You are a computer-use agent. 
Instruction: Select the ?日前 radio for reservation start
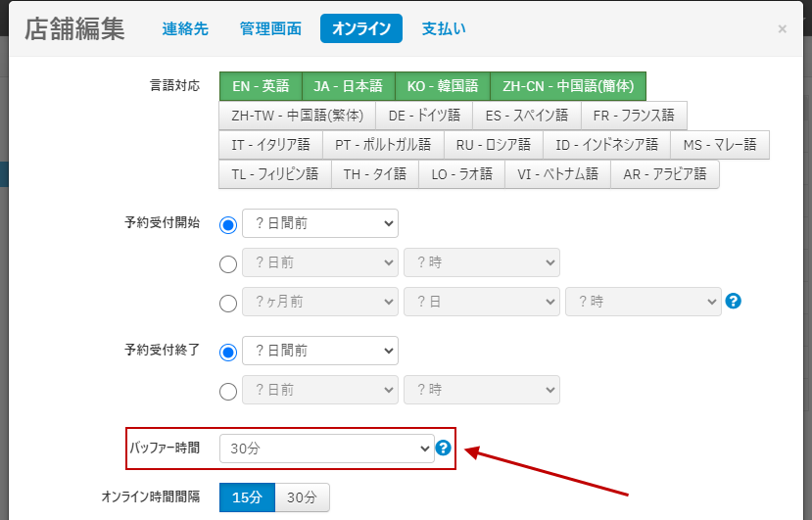pyautogui.click(x=228, y=263)
